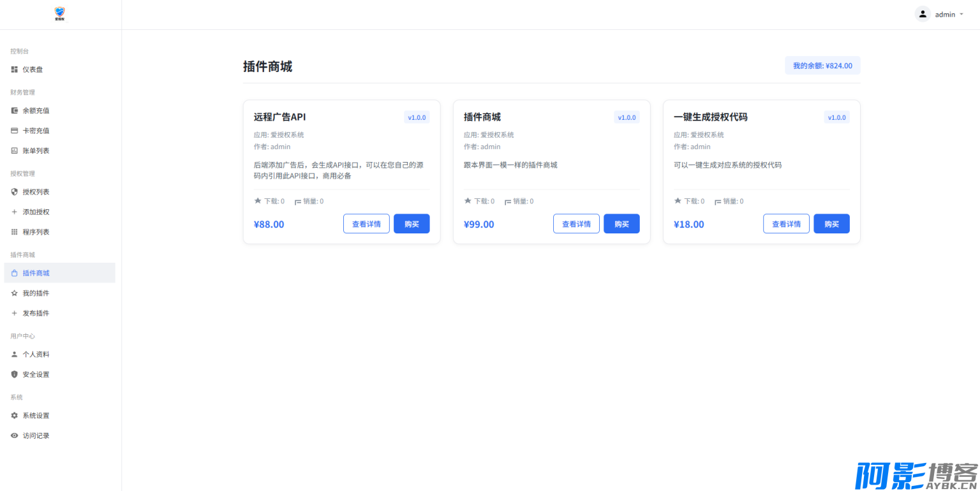The image size is (980, 491).
Task: Open the 发布插件 menu item
Action: coord(36,314)
